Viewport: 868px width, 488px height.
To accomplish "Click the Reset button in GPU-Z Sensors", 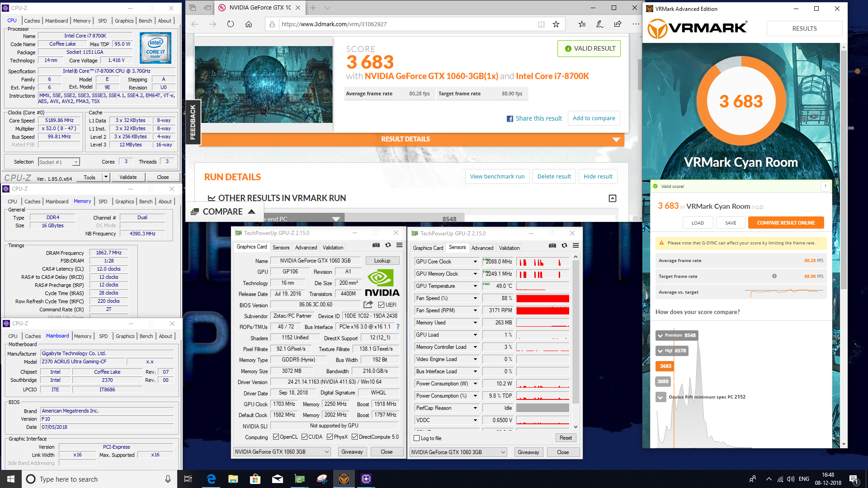I will coord(566,438).
